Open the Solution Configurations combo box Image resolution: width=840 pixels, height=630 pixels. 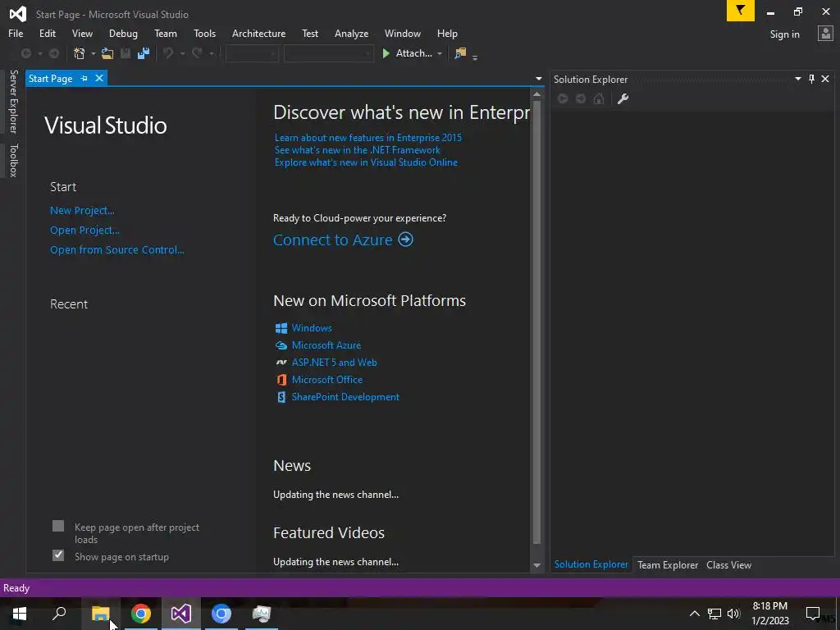pos(252,53)
